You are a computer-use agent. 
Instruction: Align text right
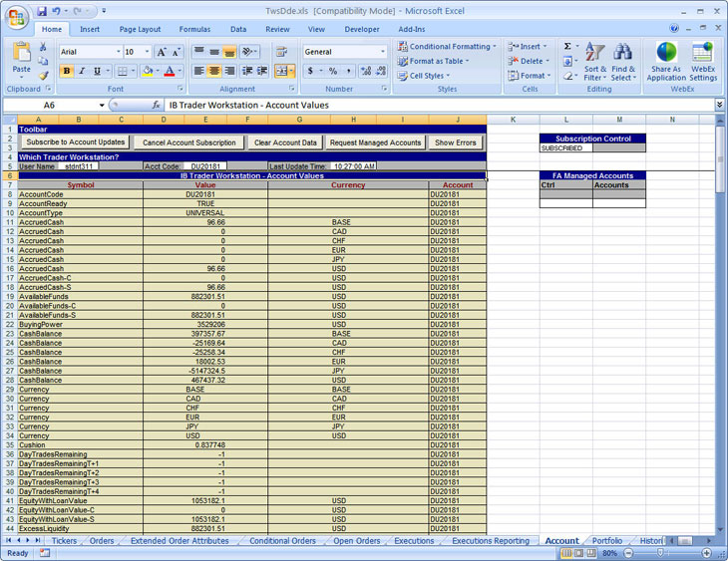[x=229, y=71]
